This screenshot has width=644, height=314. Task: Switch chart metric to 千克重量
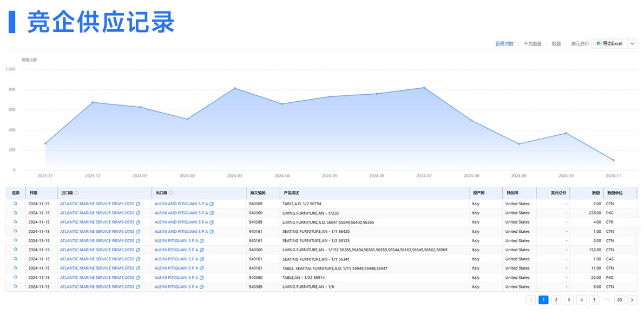tap(533, 43)
